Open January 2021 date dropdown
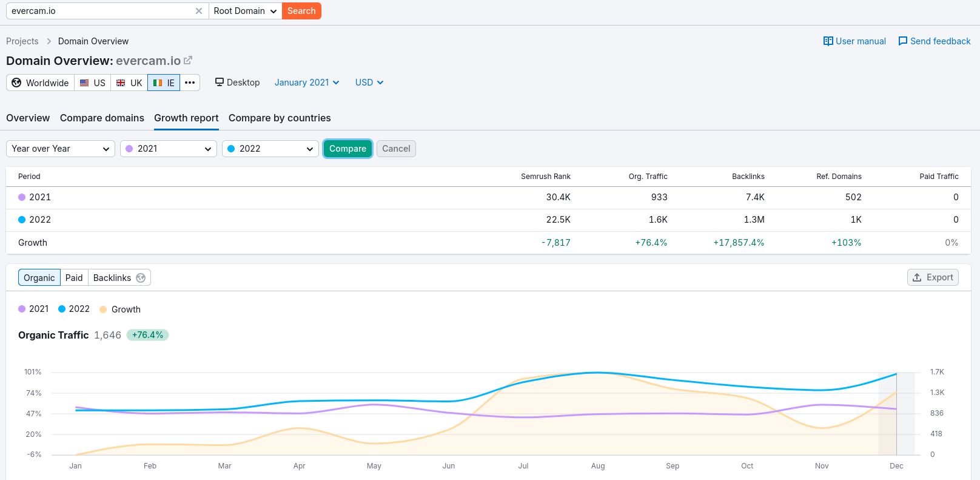980x480 pixels. pos(307,83)
